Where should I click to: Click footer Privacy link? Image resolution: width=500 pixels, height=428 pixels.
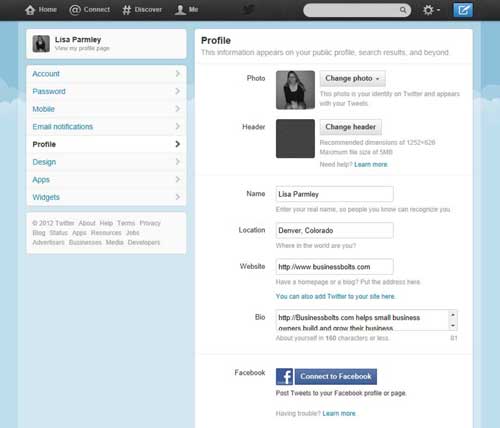click(x=150, y=223)
